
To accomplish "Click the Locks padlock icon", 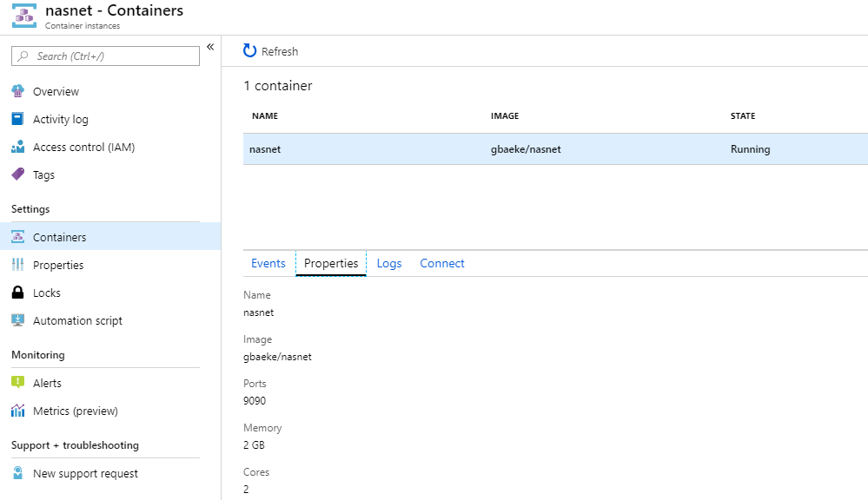I will (17, 293).
